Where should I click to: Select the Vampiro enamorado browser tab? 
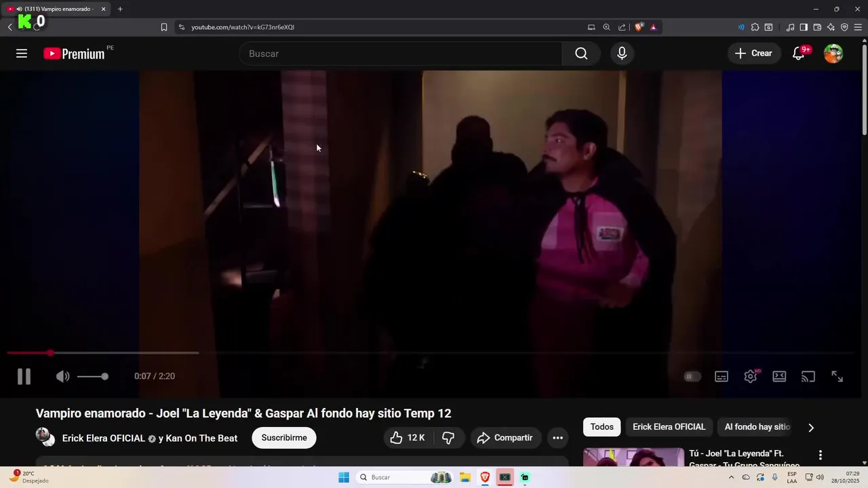(57, 9)
